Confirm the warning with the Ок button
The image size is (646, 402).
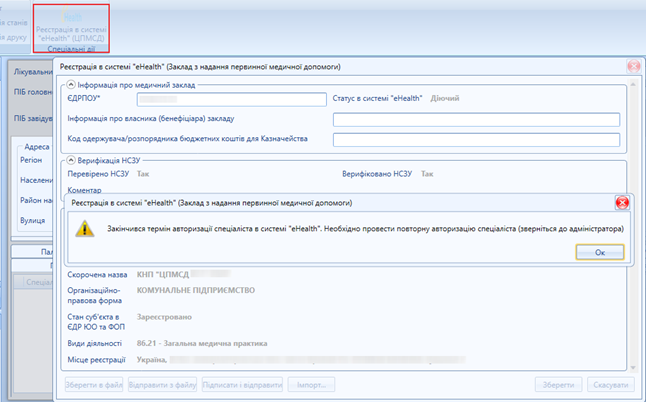coord(600,252)
